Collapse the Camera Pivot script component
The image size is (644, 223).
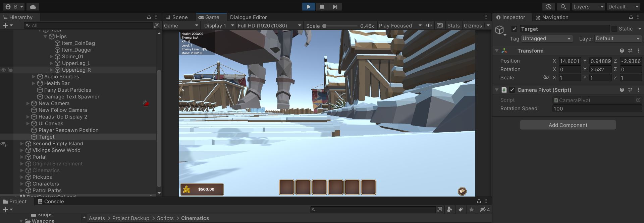497,90
